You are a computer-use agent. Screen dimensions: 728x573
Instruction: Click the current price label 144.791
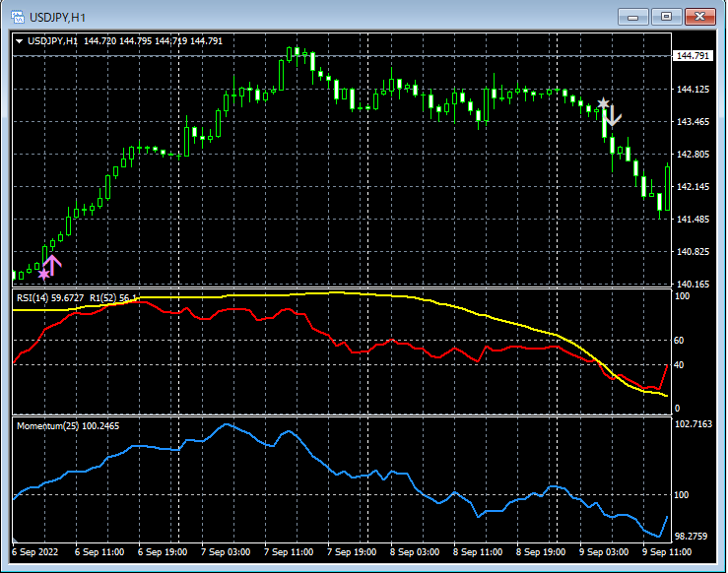[693, 56]
